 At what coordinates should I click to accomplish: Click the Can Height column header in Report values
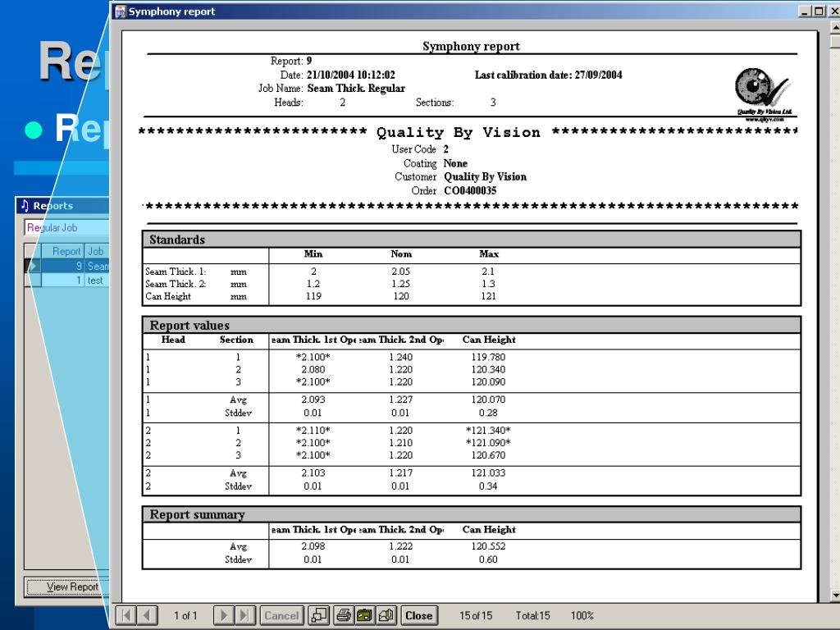tap(489, 340)
